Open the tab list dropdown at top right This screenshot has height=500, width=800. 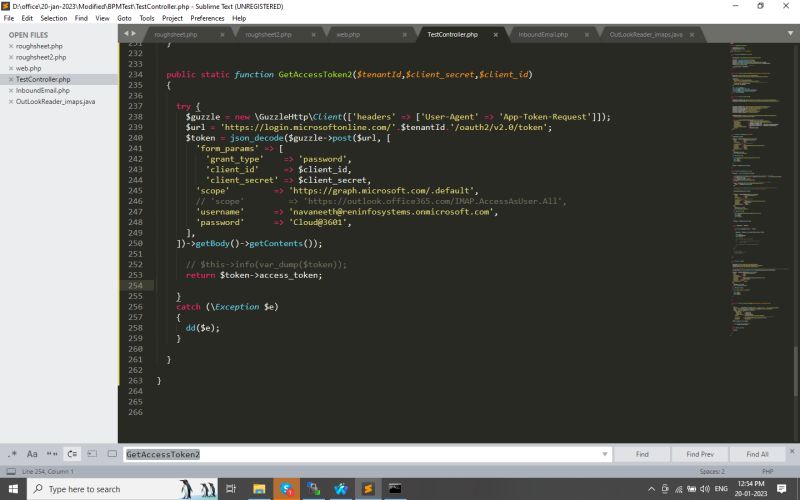click(x=790, y=34)
